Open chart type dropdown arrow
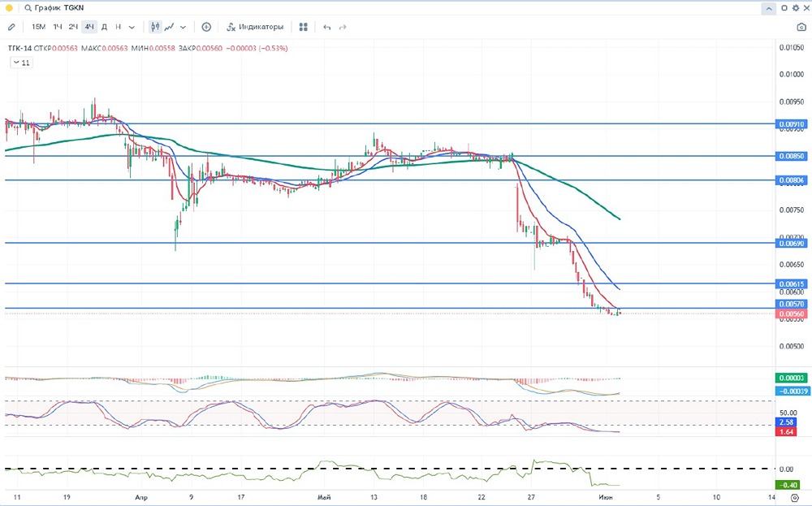 [x=183, y=27]
